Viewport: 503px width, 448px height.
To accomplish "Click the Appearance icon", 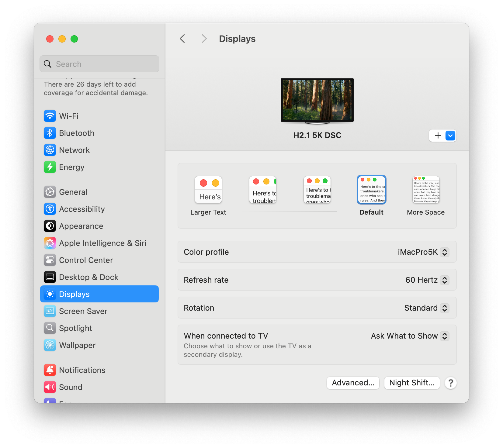I will coord(50,226).
